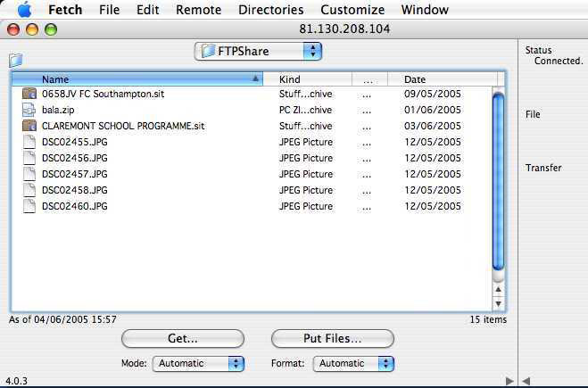Select the DSC02460.JPG file icon
This screenshot has width=588, height=388.
point(29,206)
